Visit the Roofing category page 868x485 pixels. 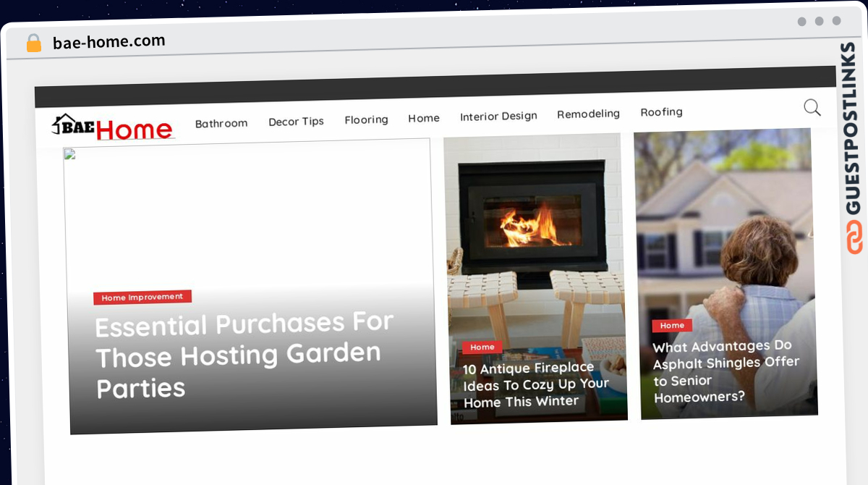[x=661, y=112]
